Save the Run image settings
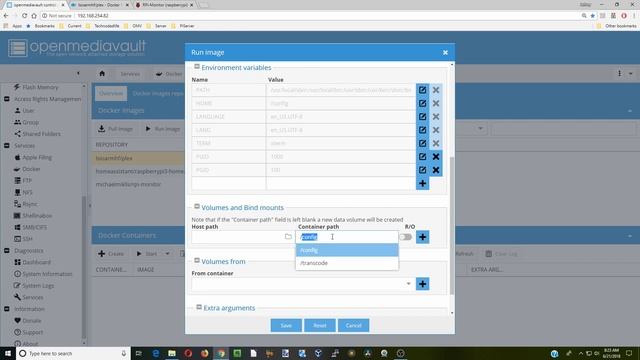The height and width of the screenshot is (360, 640). (286, 325)
